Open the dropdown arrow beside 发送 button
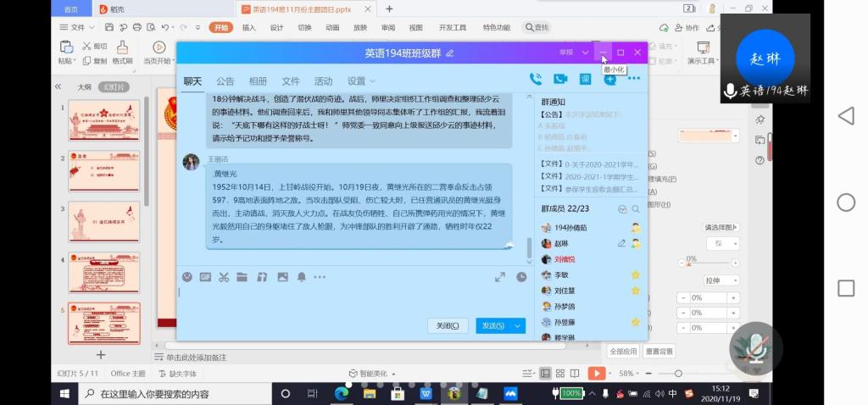This screenshot has width=868, height=405. click(x=518, y=325)
